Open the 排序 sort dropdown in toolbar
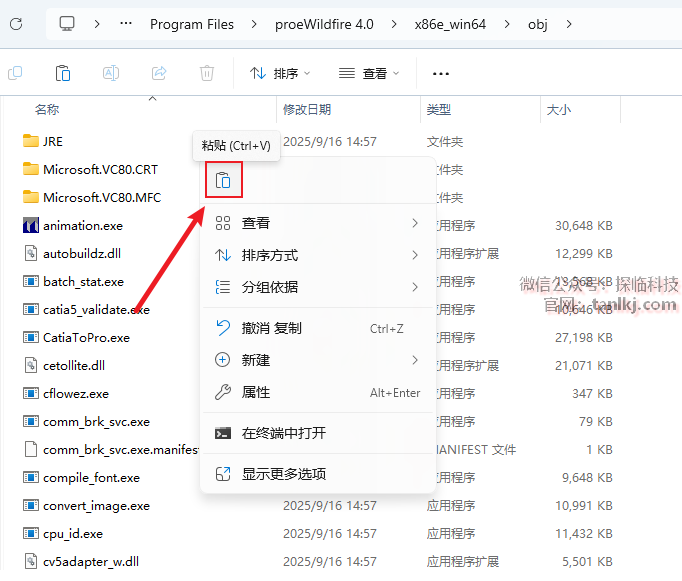This screenshot has height=581, width=682. [x=280, y=73]
